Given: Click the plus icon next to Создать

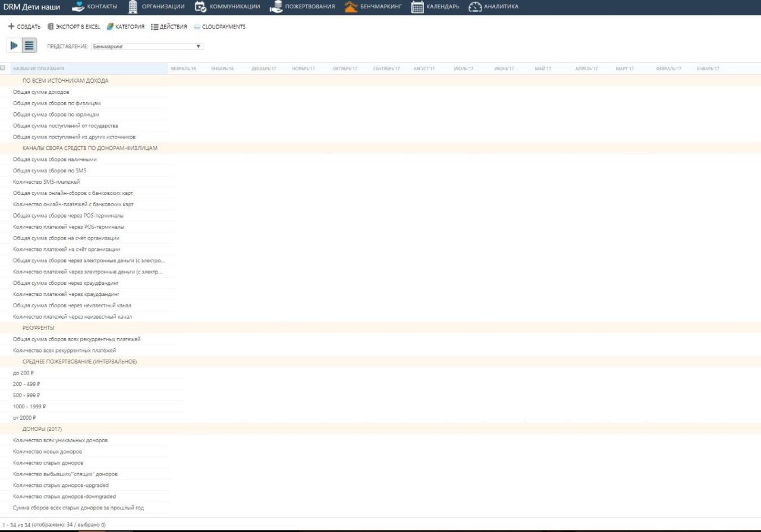Looking at the screenshot, I should point(11,27).
